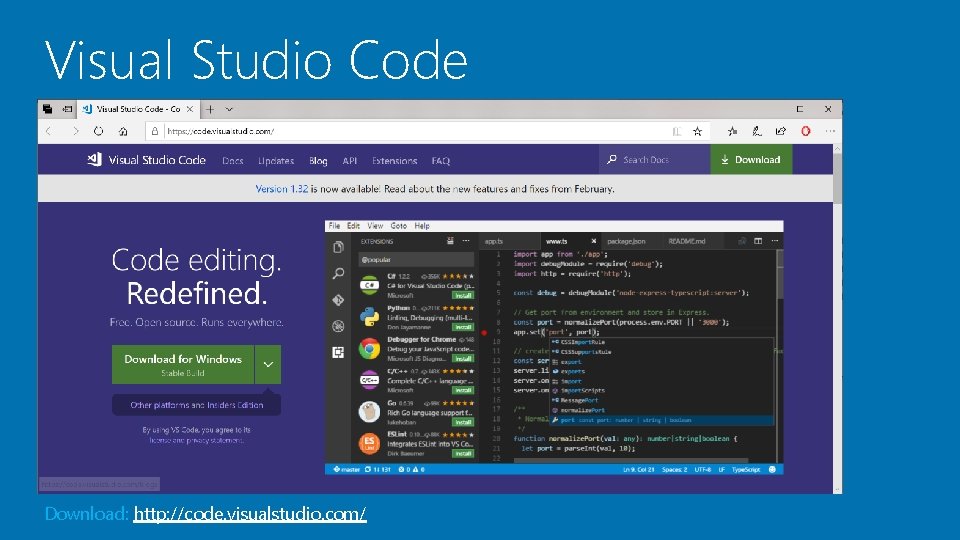Click the Source Control icon in activity bar

pyautogui.click(x=338, y=300)
